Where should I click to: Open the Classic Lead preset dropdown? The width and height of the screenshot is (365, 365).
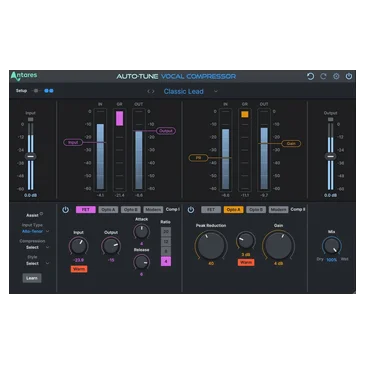click(216, 91)
